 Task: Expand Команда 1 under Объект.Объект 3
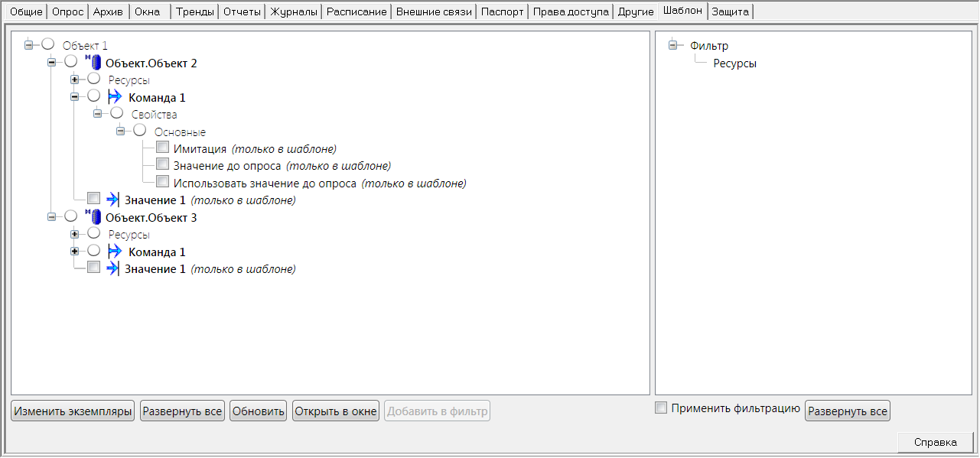[x=75, y=252]
